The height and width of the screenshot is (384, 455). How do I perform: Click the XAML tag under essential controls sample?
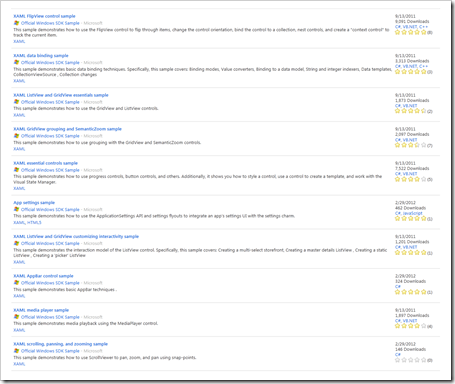pos(19,188)
